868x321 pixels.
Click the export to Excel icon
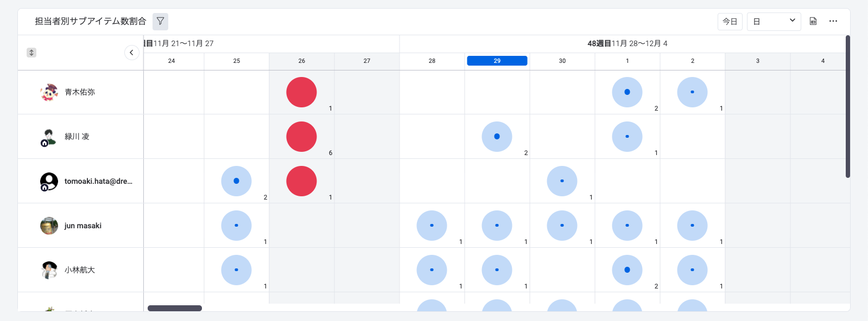[813, 21]
